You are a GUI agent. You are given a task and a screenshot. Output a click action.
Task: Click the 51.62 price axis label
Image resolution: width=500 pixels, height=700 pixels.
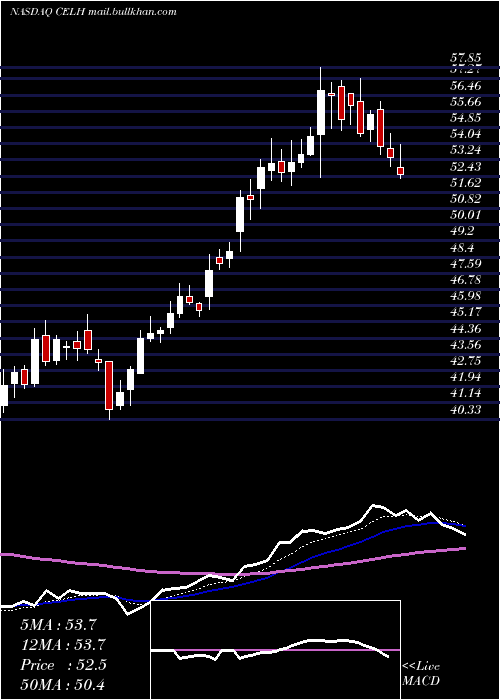[465, 183]
